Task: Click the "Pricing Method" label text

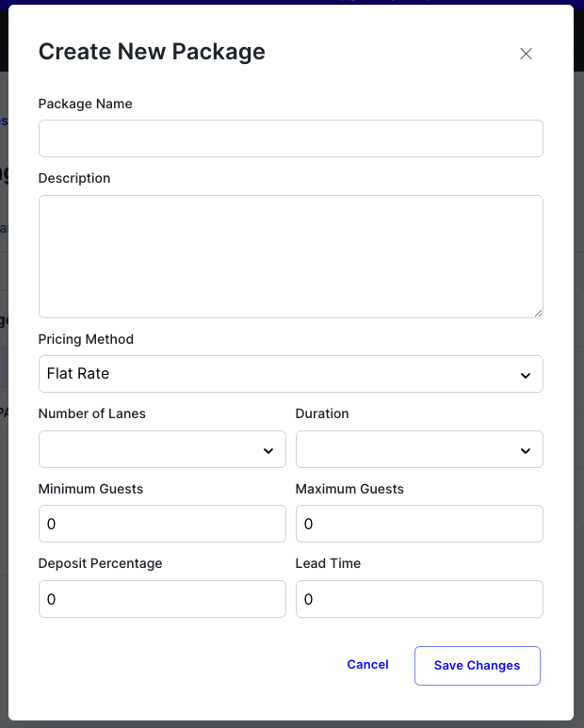Action: point(86,339)
